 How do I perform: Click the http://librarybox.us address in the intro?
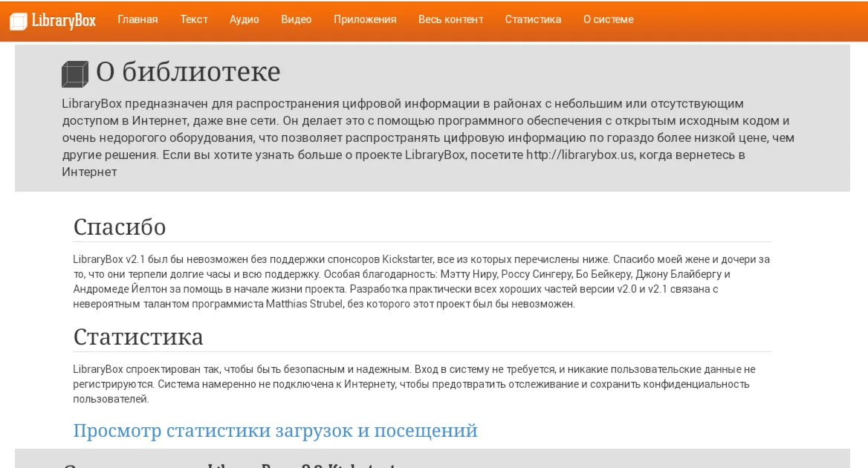click(x=580, y=155)
